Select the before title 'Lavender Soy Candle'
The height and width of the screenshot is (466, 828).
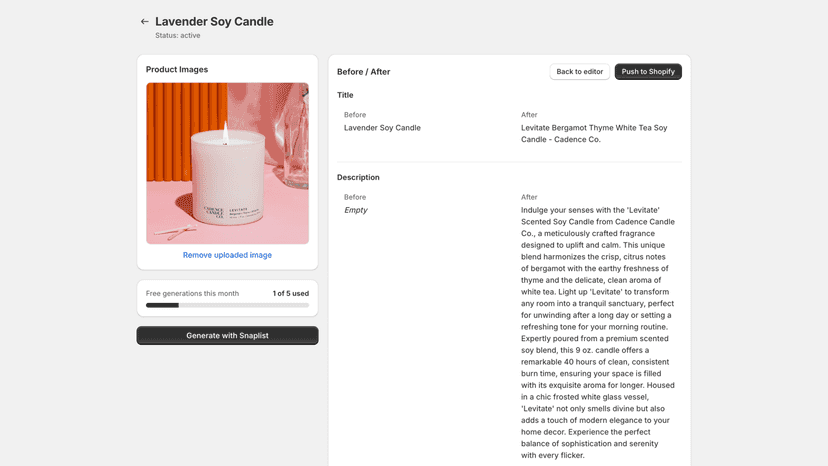382,128
